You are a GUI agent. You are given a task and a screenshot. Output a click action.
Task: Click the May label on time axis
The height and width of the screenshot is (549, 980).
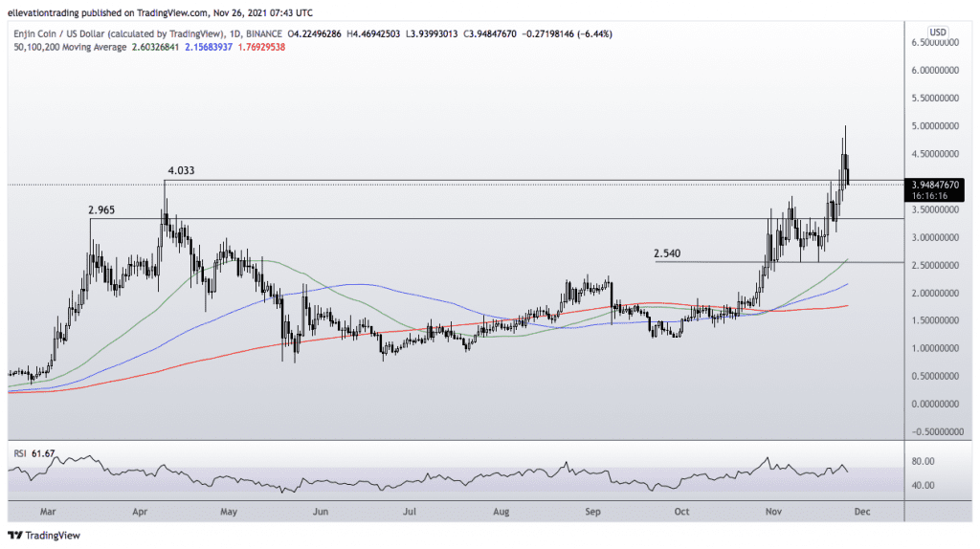[229, 512]
